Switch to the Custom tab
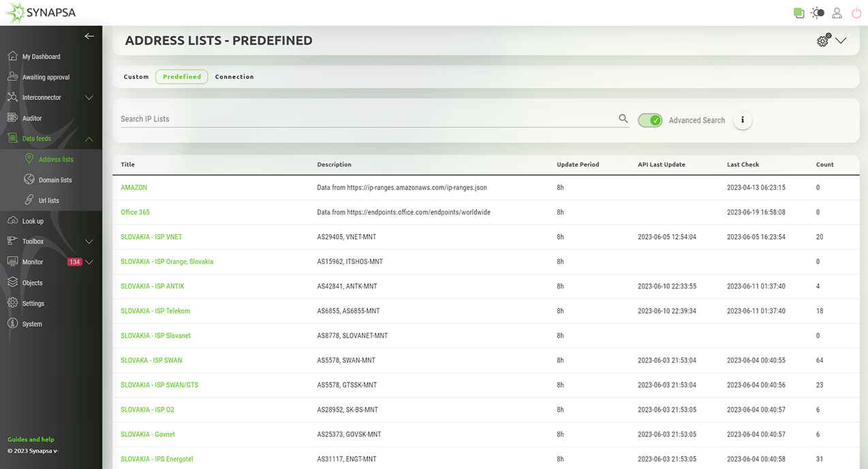The width and height of the screenshot is (868, 469). pyautogui.click(x=136, y=77)
